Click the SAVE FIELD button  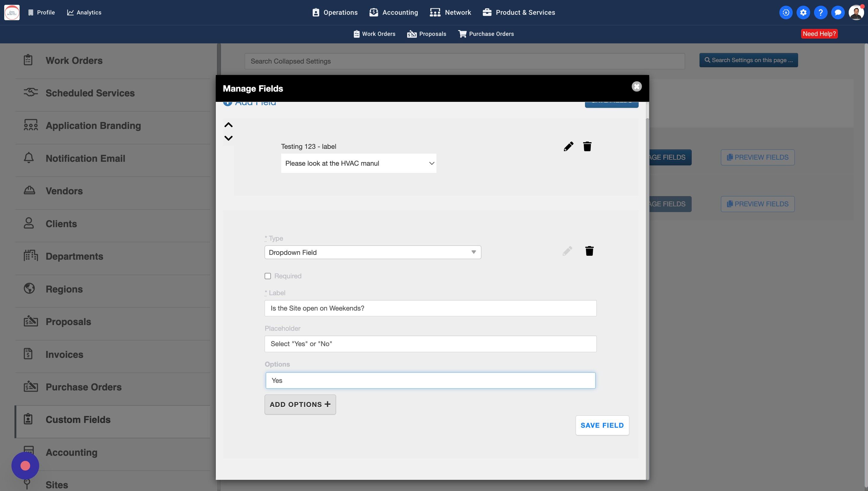tap(602, 425)
